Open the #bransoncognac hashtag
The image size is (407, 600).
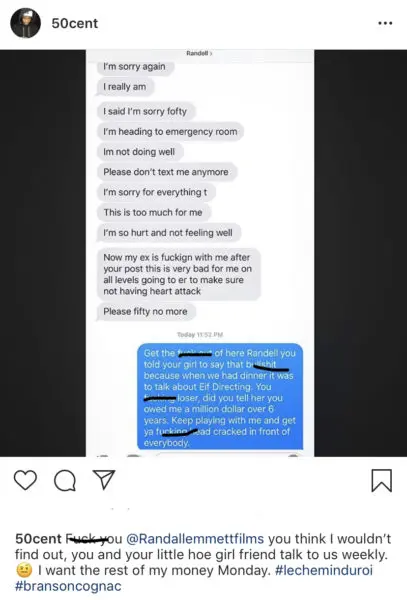[68, 586]
